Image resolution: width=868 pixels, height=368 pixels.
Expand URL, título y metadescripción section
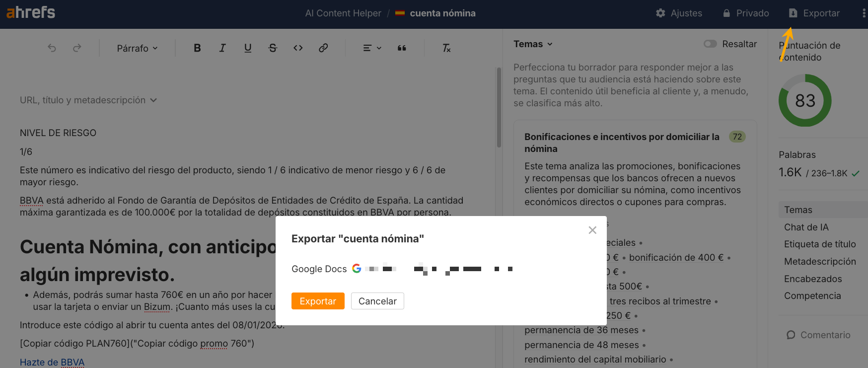(x=88, y=100)
